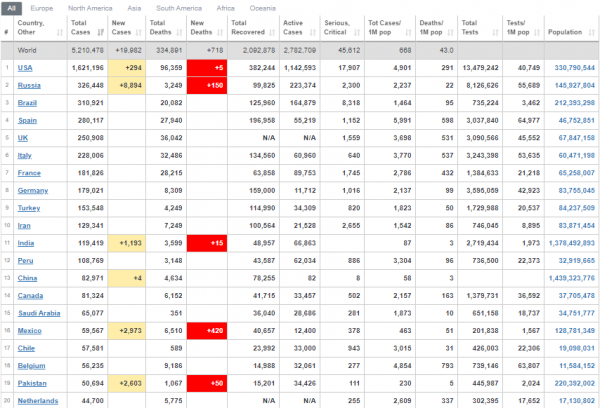This screenshot has height=408, width=600.
Task: Sort by New Cases arrows icon
Action: pyautogui.click(x=139, y=33)
